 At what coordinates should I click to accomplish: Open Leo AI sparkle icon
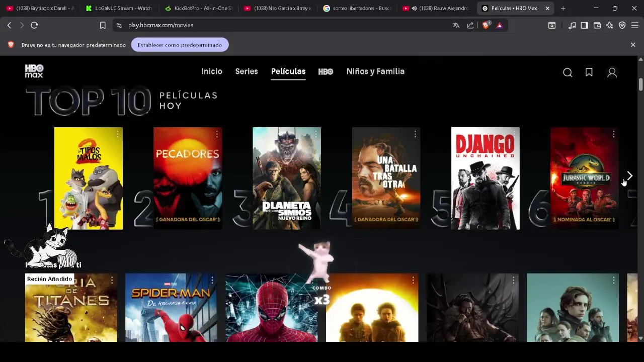point(610,25)
